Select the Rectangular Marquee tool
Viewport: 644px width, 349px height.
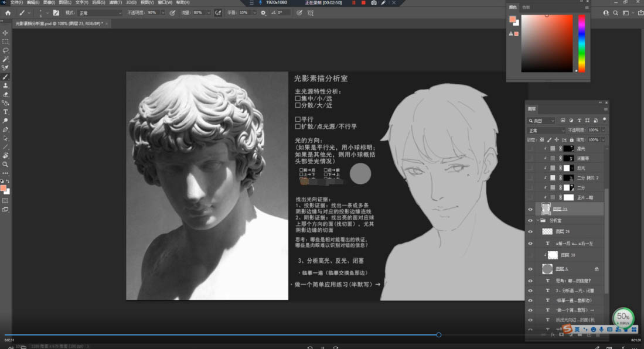click(x=5, y=42)
